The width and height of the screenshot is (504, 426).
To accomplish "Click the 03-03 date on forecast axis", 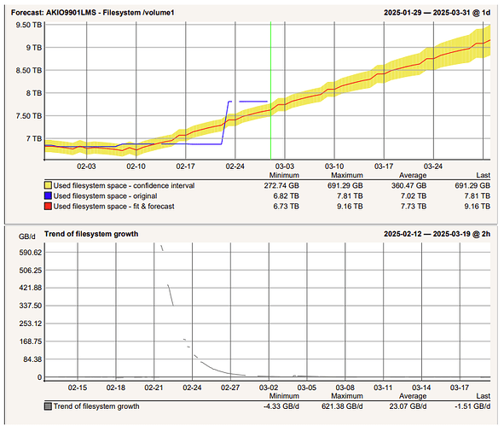I will (285, 166).
